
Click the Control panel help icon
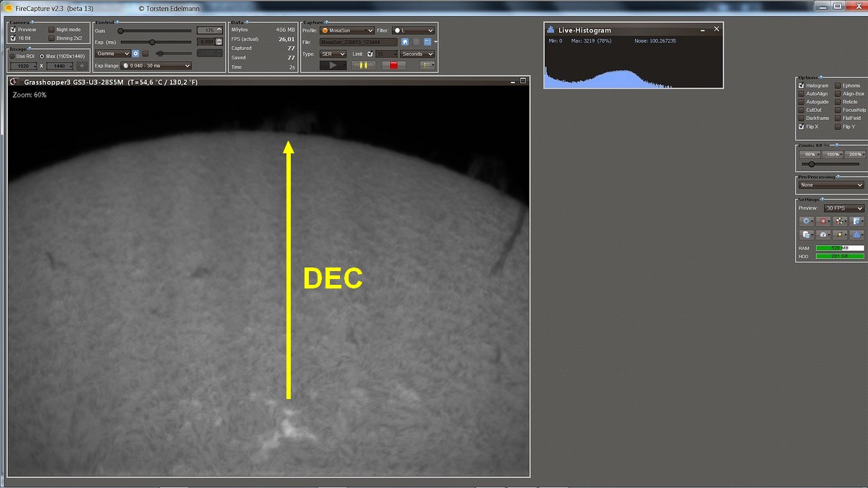[117, 22]
